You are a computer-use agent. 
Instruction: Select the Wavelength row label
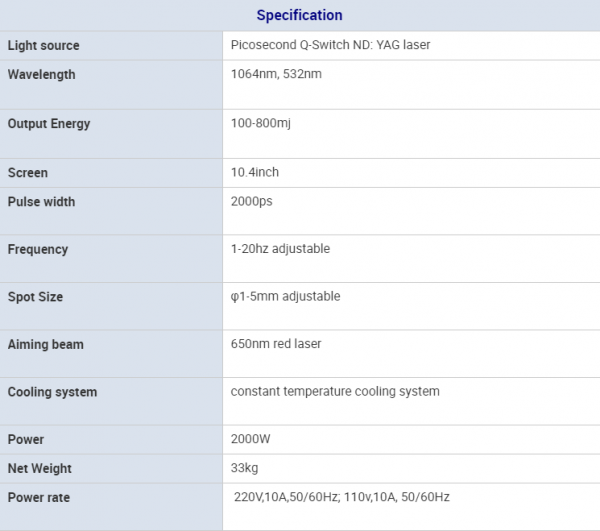(x=42, y=75)
